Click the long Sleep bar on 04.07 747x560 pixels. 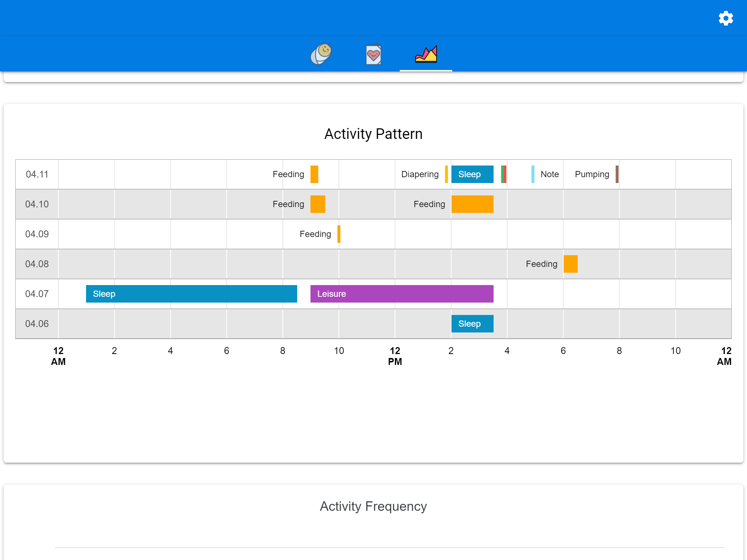(191, 294)
